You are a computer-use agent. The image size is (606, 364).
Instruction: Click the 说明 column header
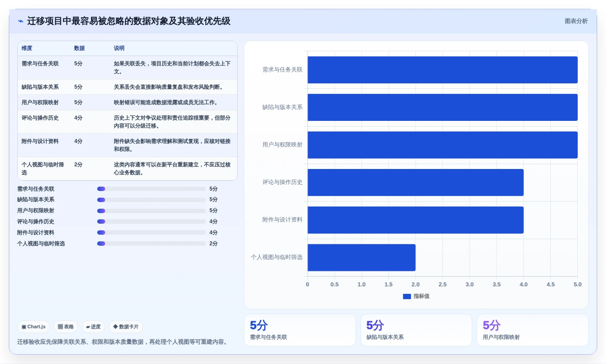tap(119, 49)
